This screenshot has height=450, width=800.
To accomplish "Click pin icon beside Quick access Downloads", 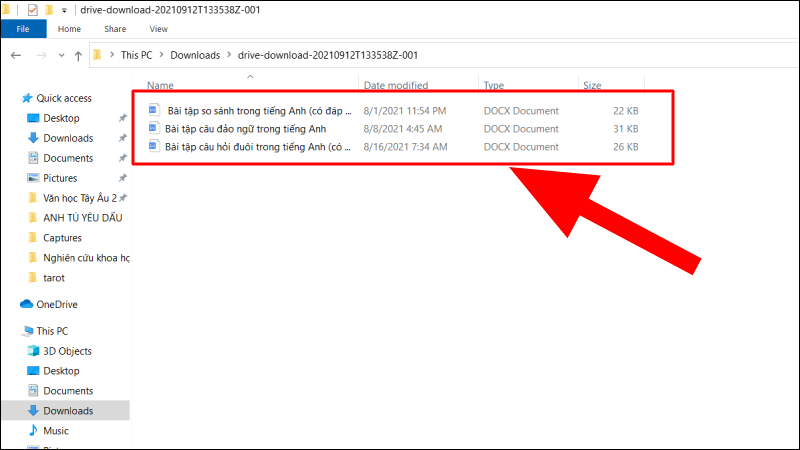I will coord(122,138).
